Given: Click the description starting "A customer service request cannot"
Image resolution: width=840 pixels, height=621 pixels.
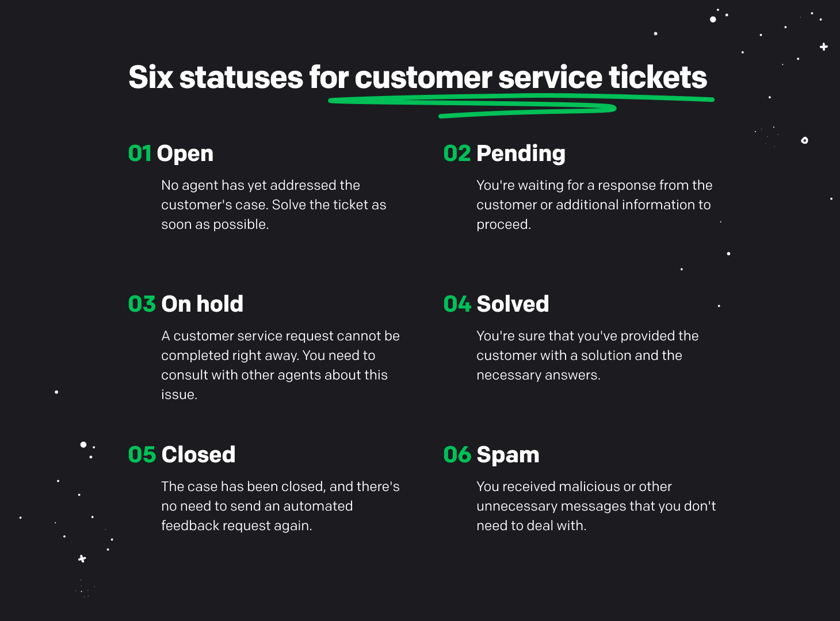Looking at the screenshot, I should coord(280,365).
